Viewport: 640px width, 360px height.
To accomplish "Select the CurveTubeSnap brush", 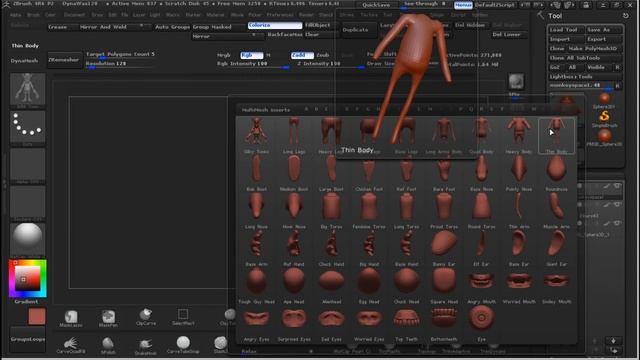I will point(183,345).
